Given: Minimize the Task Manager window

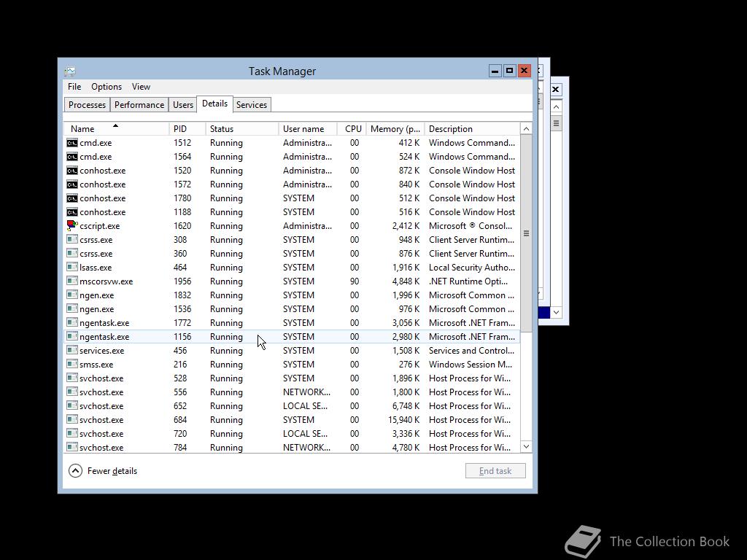Looking at the screenshot, I should click(x=495, y=71).
